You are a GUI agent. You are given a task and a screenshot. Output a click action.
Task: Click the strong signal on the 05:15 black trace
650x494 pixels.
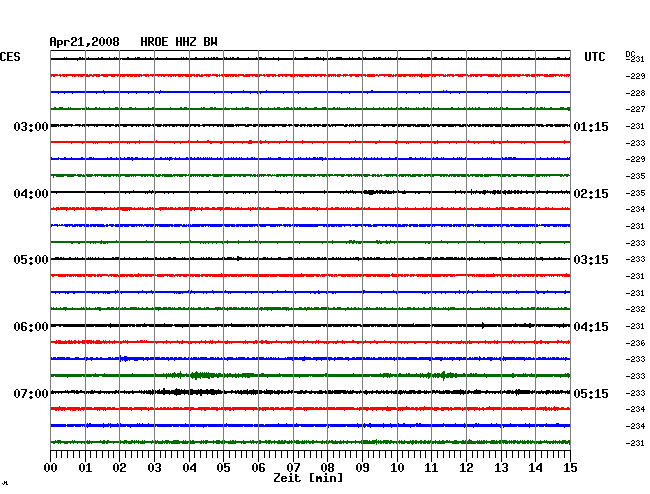pyautogui.click(x=187, y=392)
